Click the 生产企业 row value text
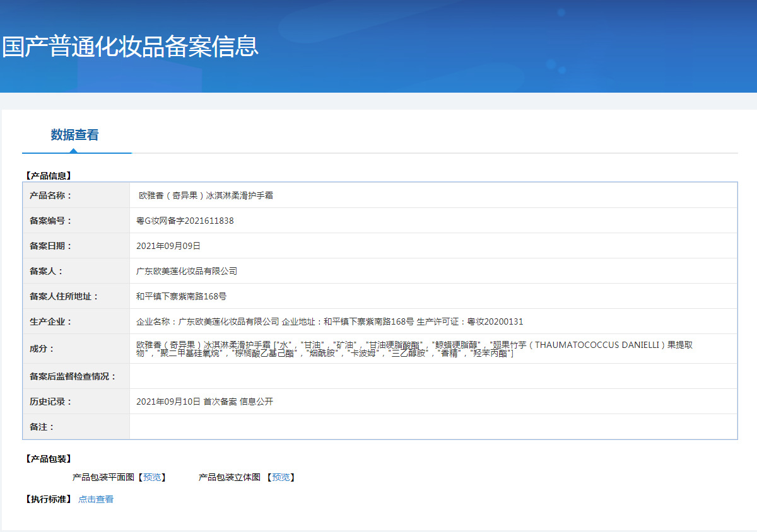Viewport: 757px width, 532px height. 330,321
